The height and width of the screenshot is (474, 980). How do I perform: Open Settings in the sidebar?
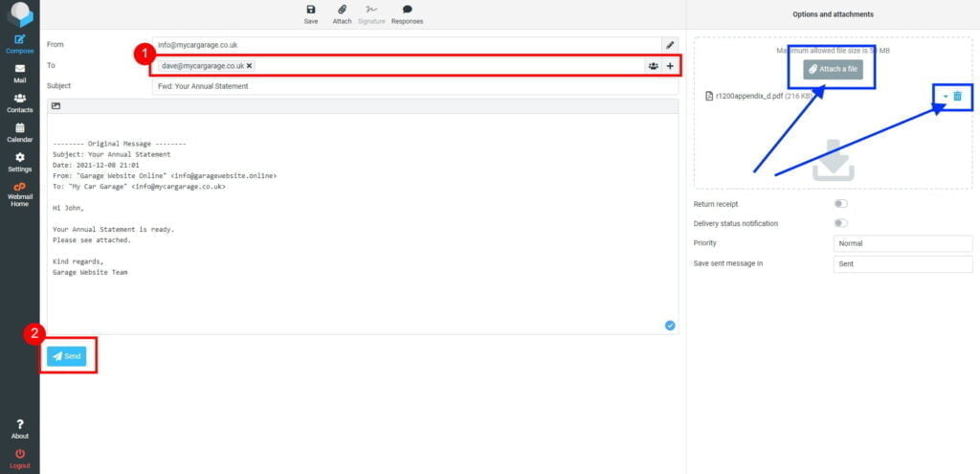[x=20, y=162]
